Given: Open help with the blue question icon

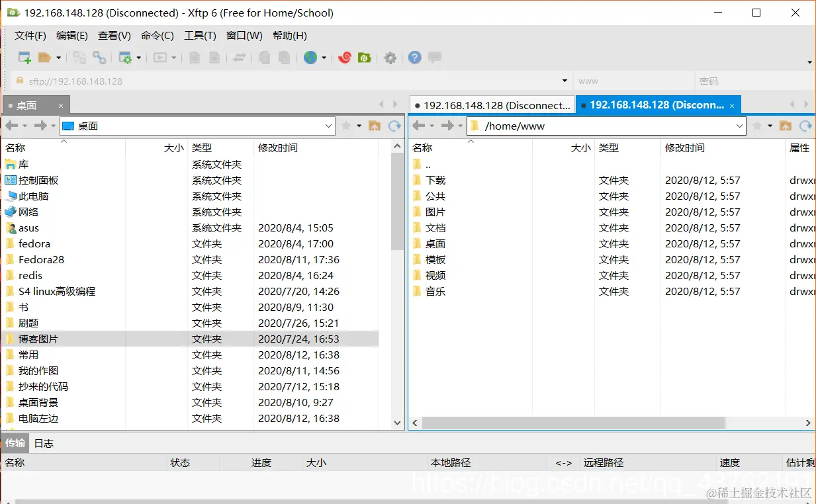Looking at the screenshot, I should [415, 58].
